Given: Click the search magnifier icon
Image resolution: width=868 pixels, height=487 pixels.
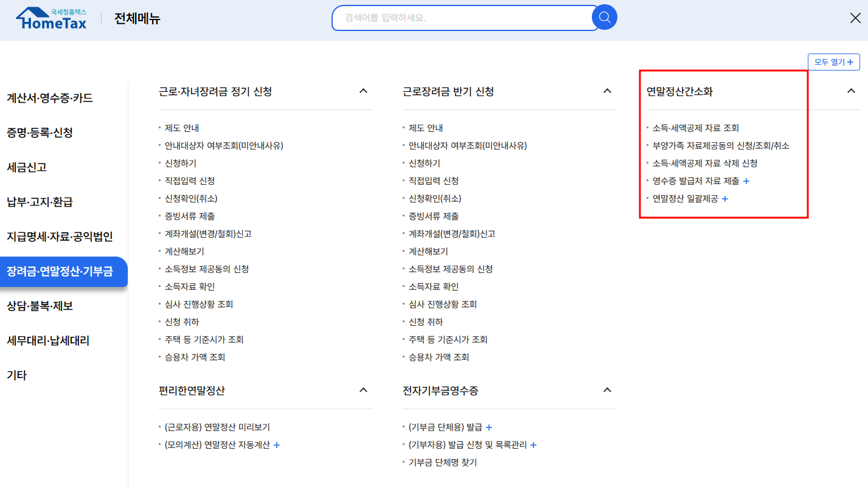Looking at the screenshot, I should 604,18.
